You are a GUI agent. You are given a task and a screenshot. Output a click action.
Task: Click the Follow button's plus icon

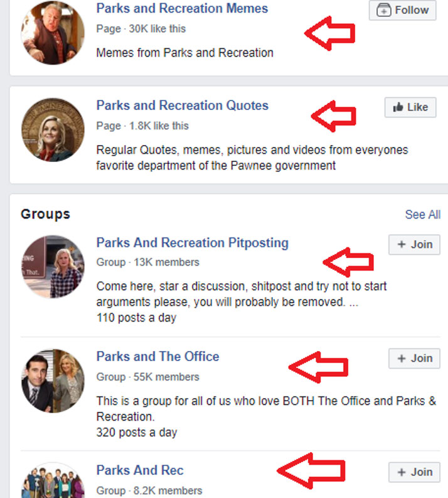coord(383,10)
